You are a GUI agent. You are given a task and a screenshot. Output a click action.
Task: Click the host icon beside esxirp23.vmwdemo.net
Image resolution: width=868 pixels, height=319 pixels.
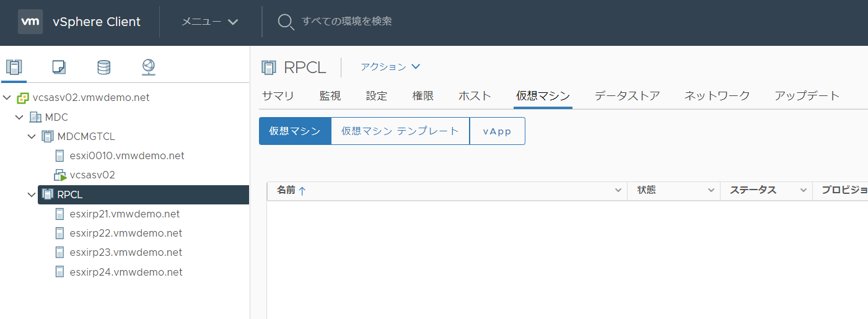pyautogui.click(x=60, y=253)
